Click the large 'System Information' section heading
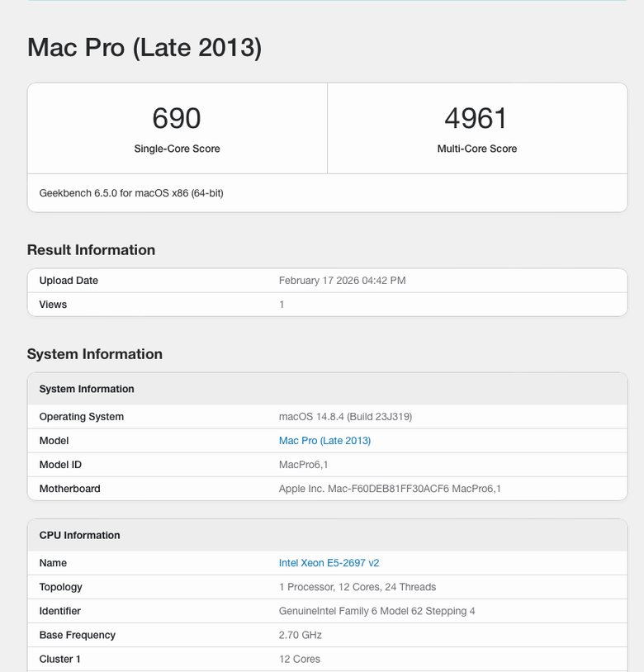Image resolution: width=644 pixels, height=672 pixels. (95, 354)
